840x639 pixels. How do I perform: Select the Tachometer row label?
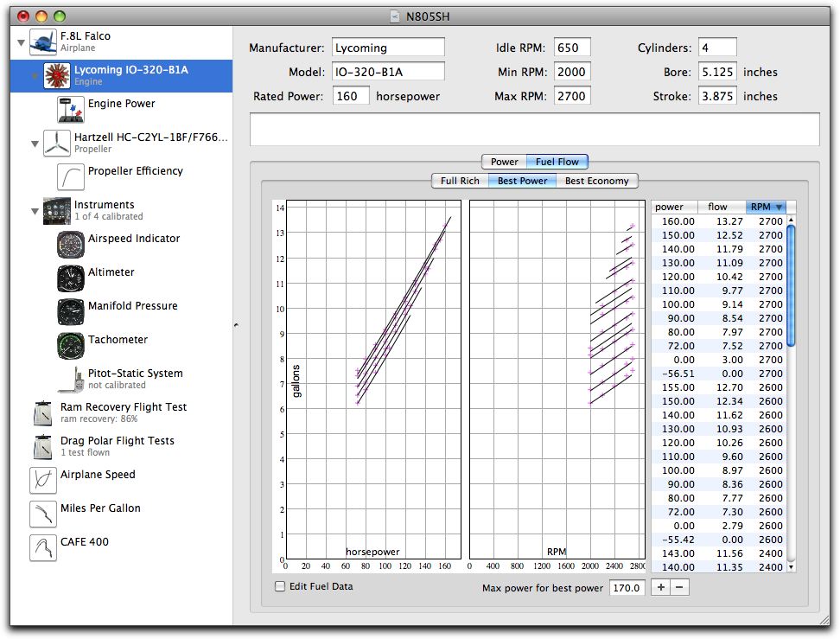click(118, 339)
